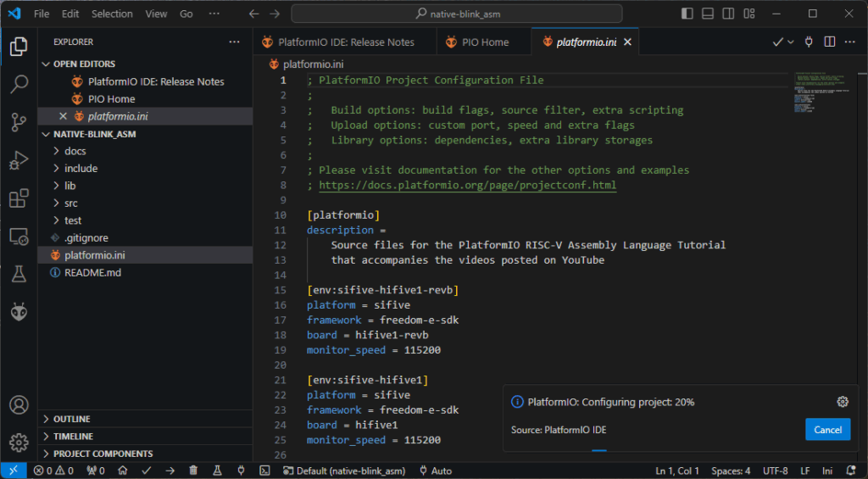This screenshot has width=868, height=479.
Task: Click the PlatformIO Home icon in status bar
Action: (123, 471)
